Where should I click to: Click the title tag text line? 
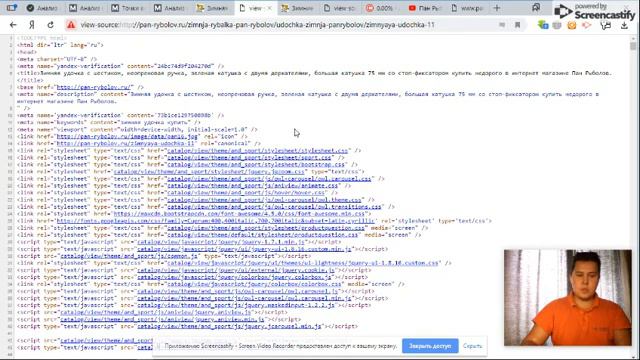[x=314, y=73]
